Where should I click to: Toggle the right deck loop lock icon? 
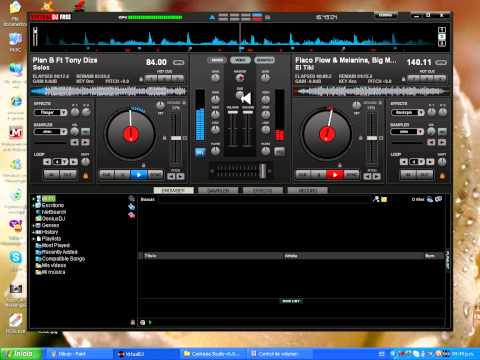point(442,175)
